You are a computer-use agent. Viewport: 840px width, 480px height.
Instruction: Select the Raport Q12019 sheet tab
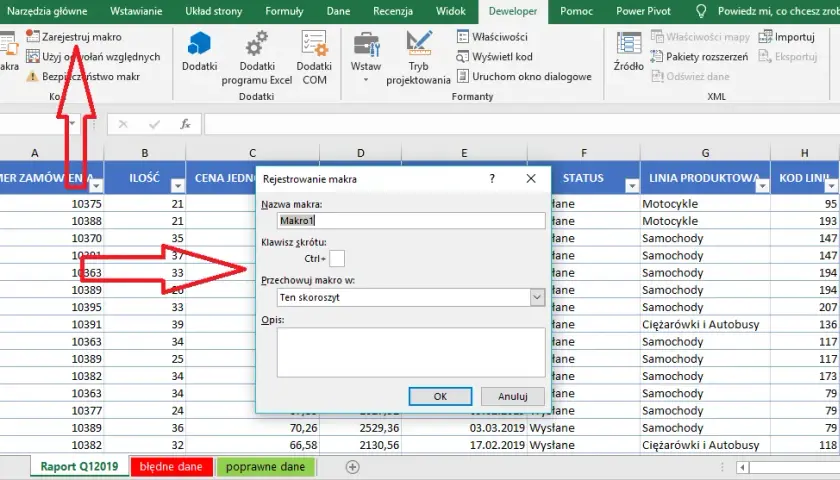[79, 467]
